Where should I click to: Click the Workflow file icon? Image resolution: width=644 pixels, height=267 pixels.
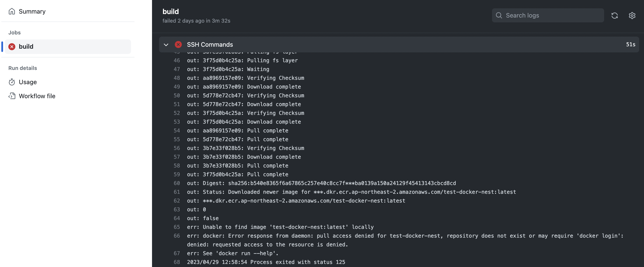tap(12, 96)
